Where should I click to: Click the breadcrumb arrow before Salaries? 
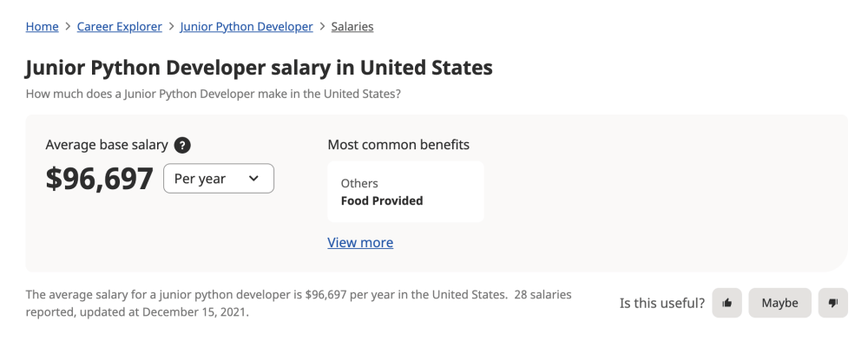322,27
